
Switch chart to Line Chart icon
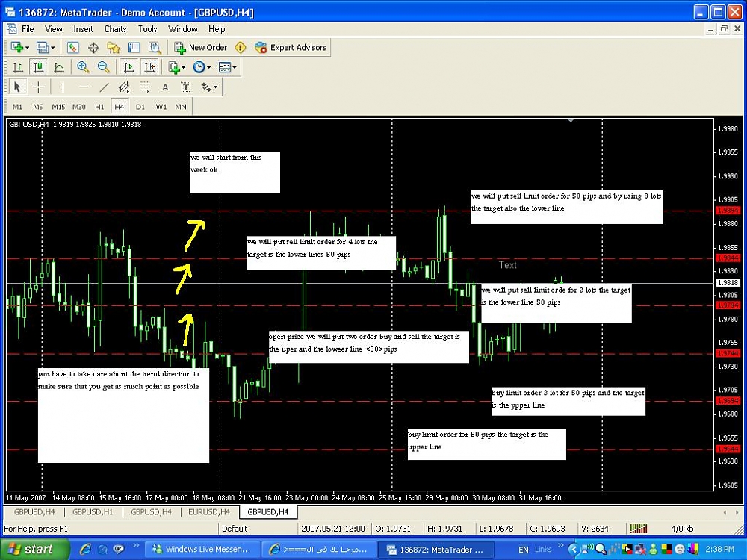tap(59, 67)
